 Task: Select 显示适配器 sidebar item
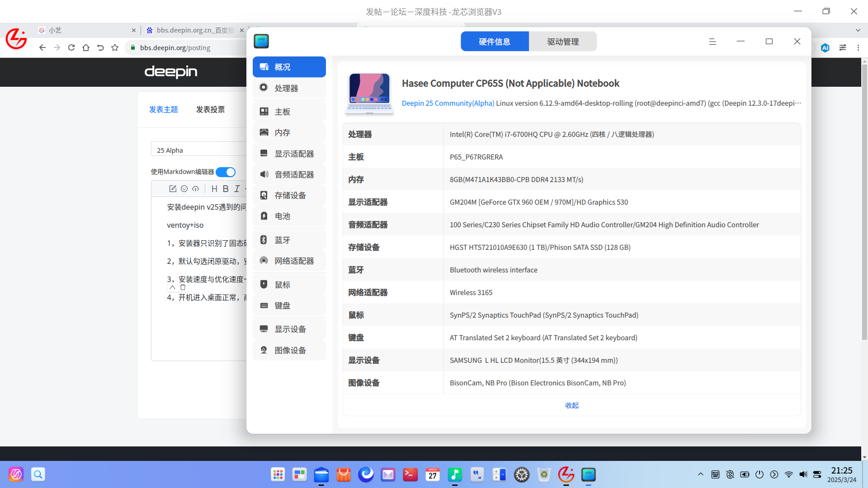click(289, 154)
